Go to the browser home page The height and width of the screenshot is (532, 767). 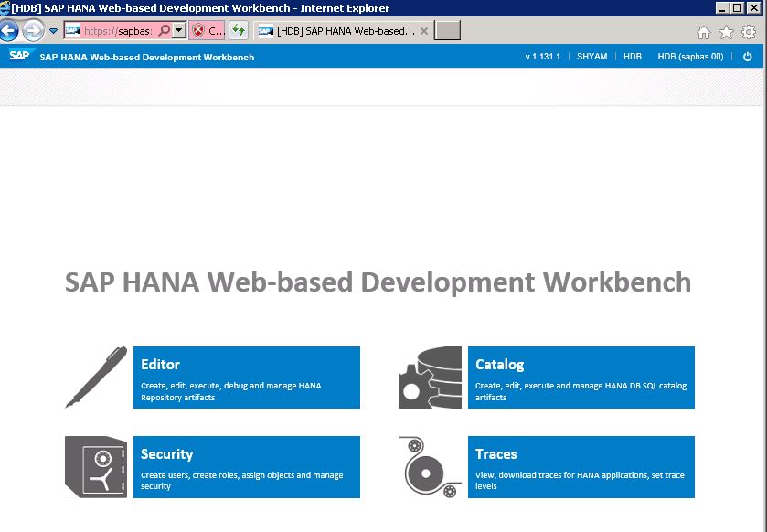[x=703, y=32]
